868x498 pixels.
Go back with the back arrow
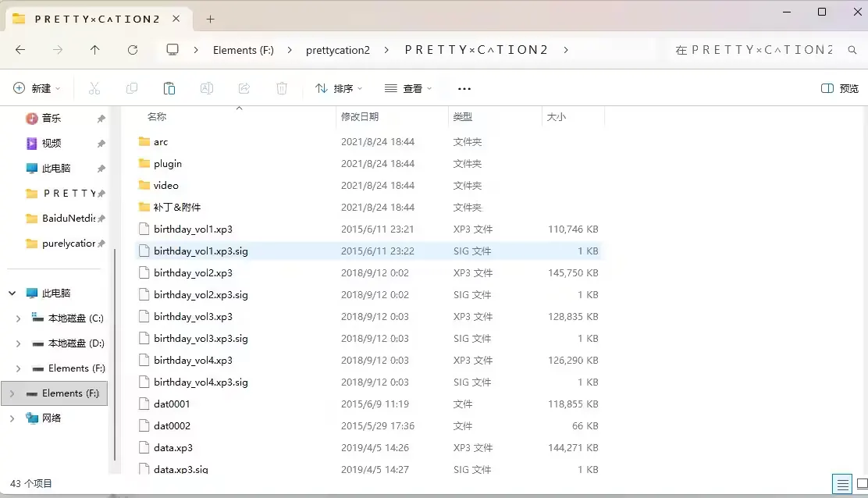(20, 50)
